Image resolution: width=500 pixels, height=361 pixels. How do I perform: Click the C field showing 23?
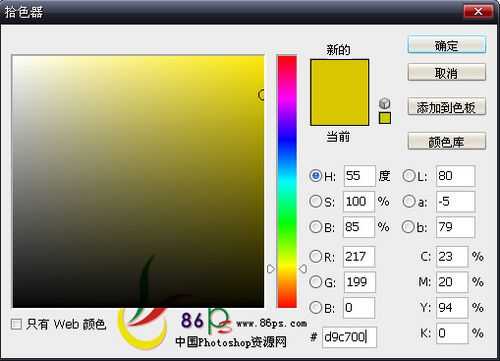(452, 256)
